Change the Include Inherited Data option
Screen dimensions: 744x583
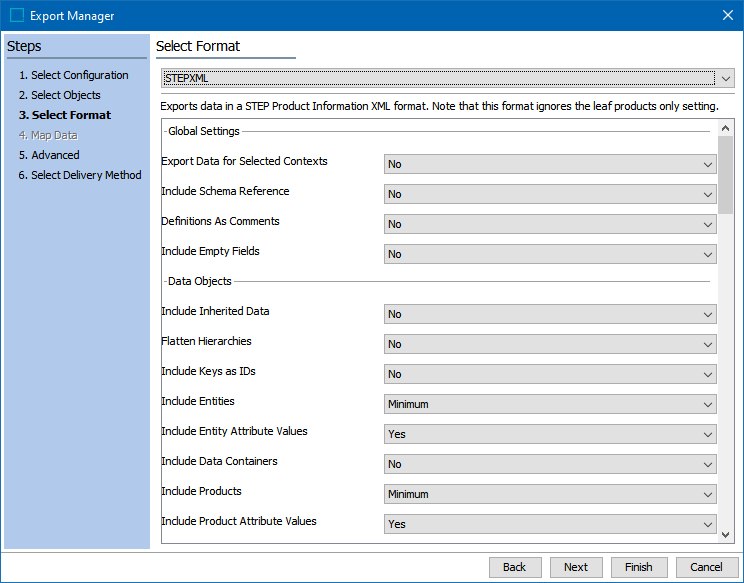550,314
